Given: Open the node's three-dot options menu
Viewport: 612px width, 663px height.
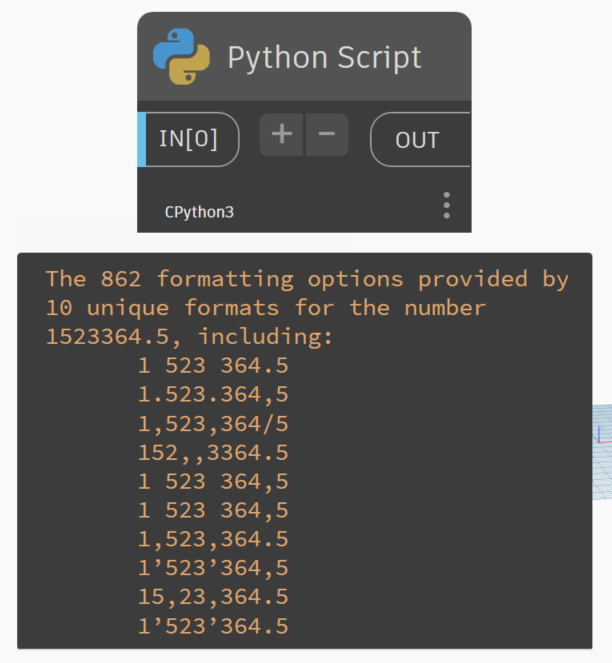Looking at the screenshot, I should pos(446,206).
